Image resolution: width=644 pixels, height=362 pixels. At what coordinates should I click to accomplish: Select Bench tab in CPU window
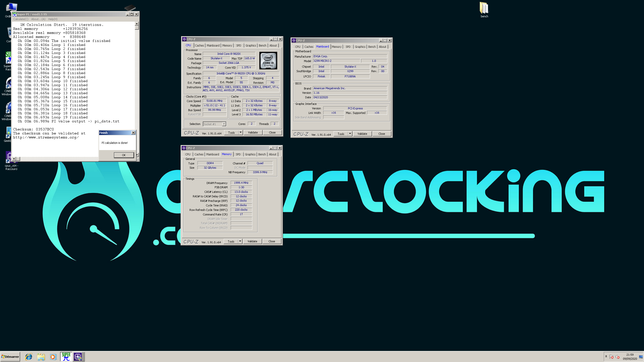[x=262, y=46]
